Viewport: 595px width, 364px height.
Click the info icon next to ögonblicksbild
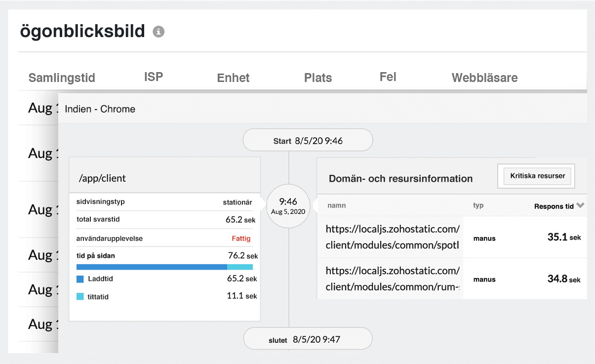[x=159, y=31]
